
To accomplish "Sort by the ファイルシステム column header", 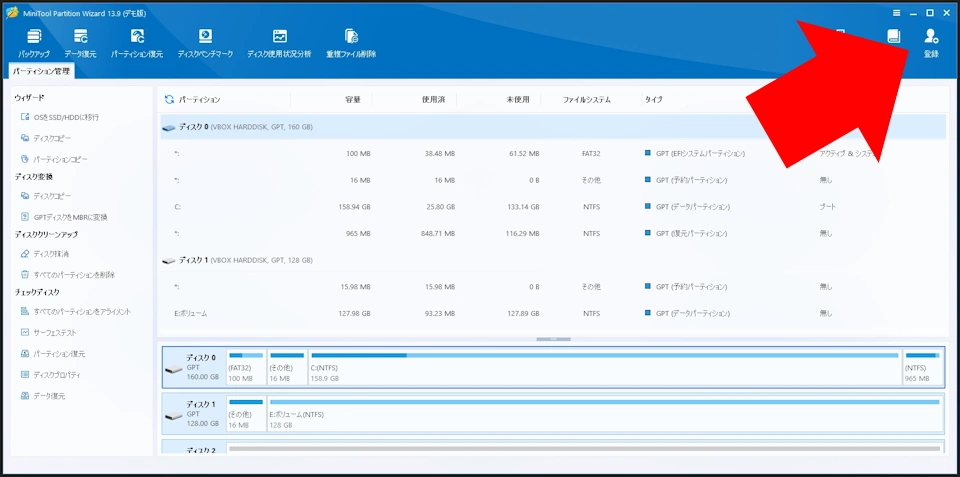I will (x=587, y=99).
